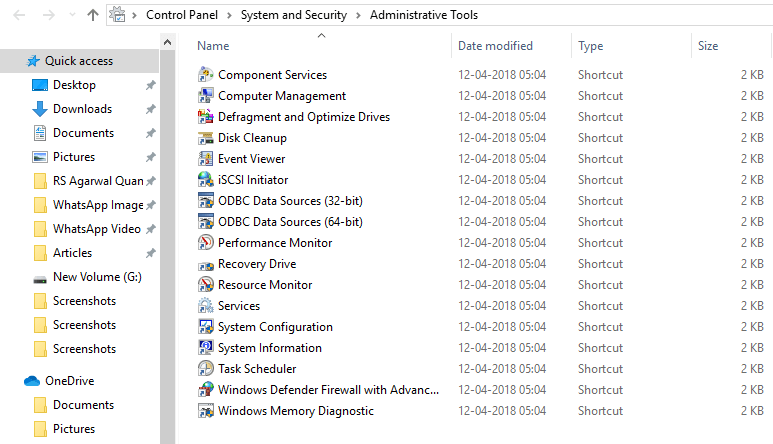Viewport: 773px width, 444px height.
Task: Select the Services gear icon
Action: (x=206, y=306)
